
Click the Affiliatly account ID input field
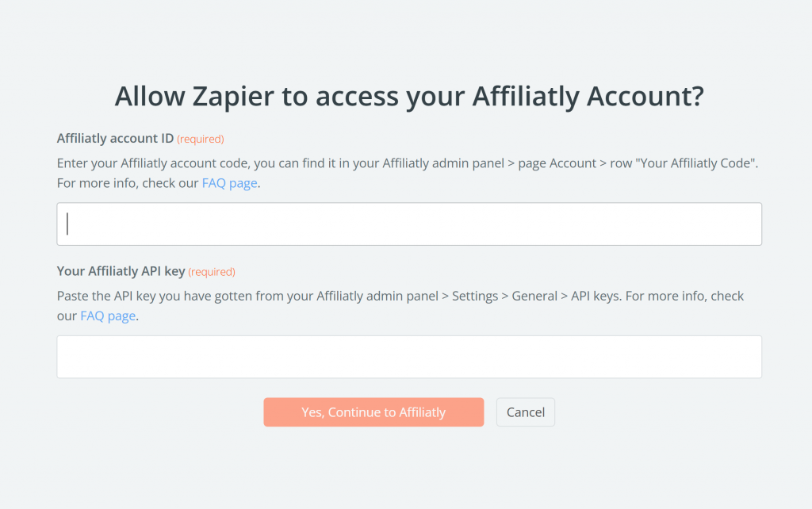tap(408, 224)
